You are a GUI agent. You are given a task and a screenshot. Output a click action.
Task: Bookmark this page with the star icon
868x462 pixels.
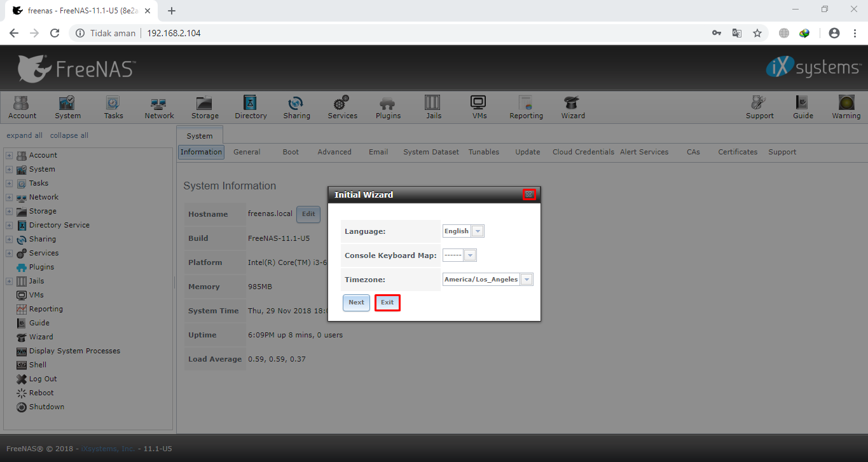pyautogui.click(x=757, y=33)
